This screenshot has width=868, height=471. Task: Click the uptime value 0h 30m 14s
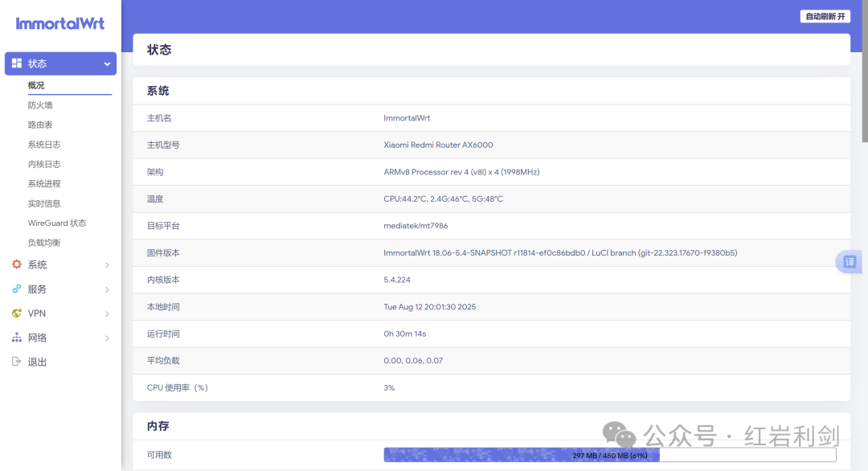pos(404,334)
